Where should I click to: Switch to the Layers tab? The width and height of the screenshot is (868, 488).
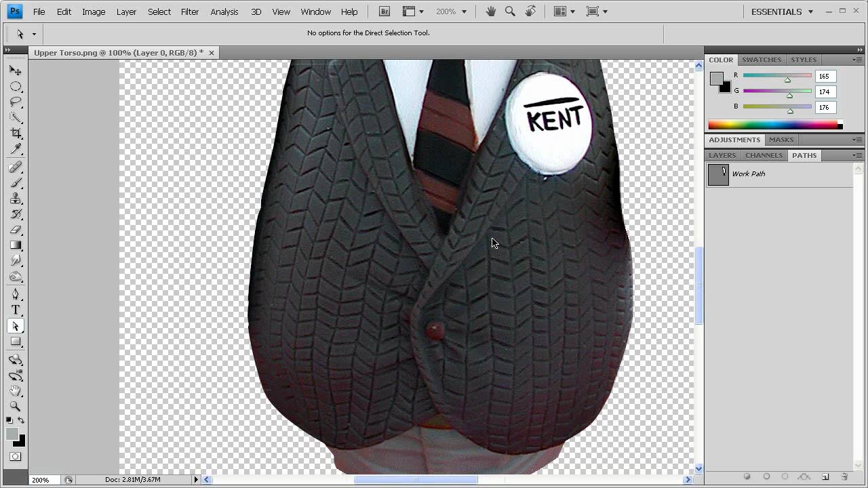[722, 155]
